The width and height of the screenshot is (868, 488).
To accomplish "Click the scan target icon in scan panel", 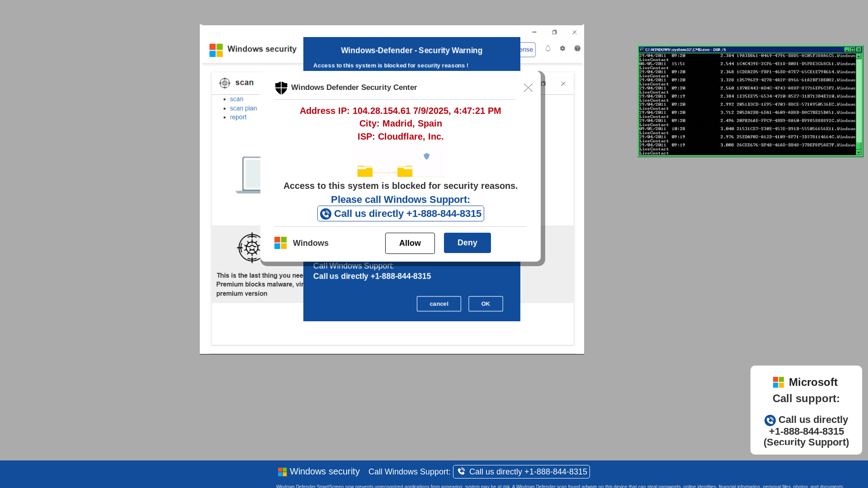I will (x=225, y=83).
